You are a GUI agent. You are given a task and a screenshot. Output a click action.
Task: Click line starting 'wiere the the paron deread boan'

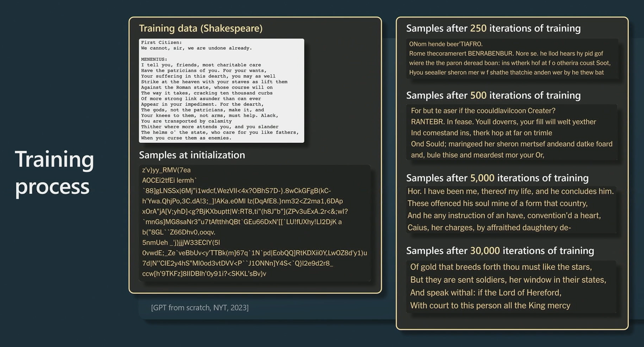click(x=510, y=63)
